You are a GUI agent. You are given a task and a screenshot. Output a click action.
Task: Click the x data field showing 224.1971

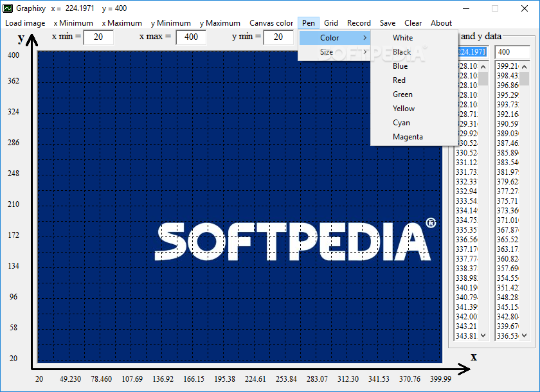click(x=473, y=52)
